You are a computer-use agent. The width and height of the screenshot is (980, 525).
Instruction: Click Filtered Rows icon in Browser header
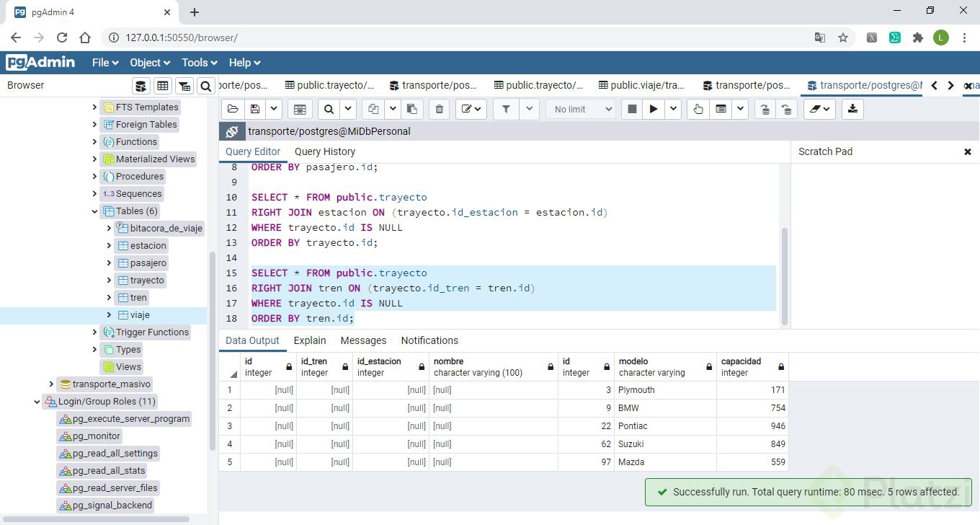[x=184, y=86]
